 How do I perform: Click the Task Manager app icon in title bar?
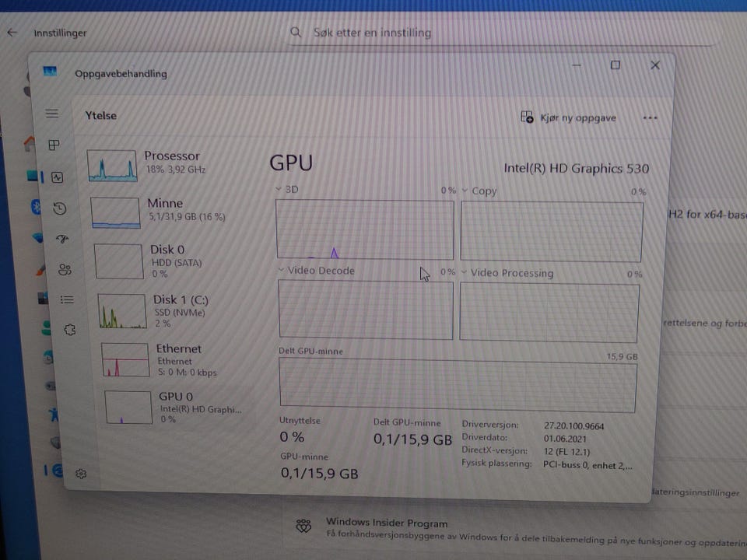coord(50,72)
